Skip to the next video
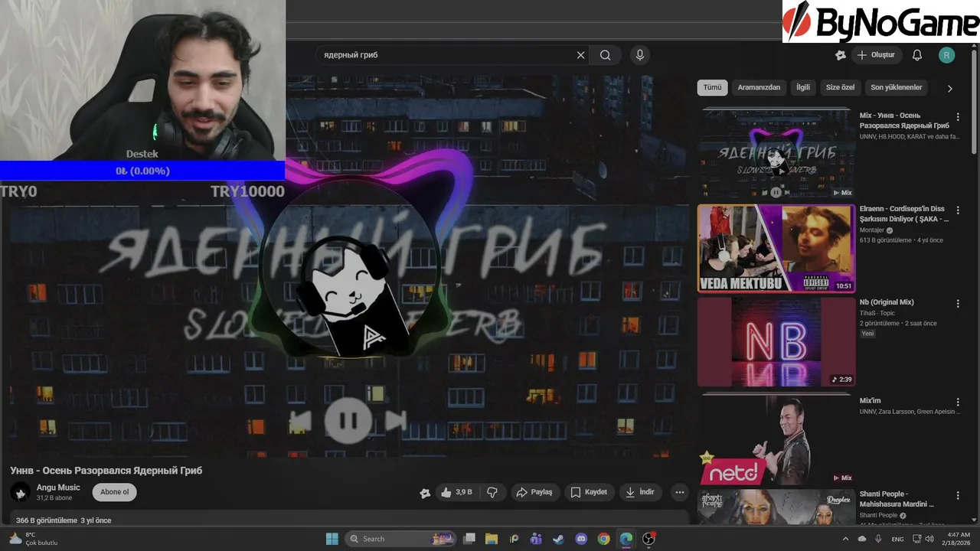 395,421
